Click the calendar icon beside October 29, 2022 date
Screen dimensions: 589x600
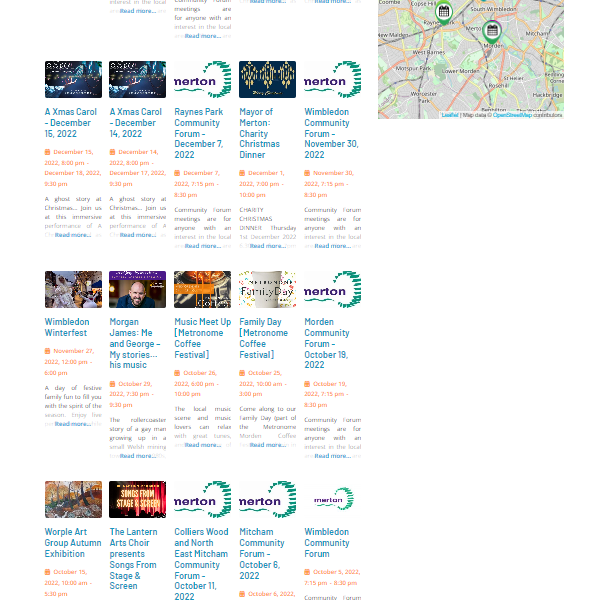coord(113,384)
